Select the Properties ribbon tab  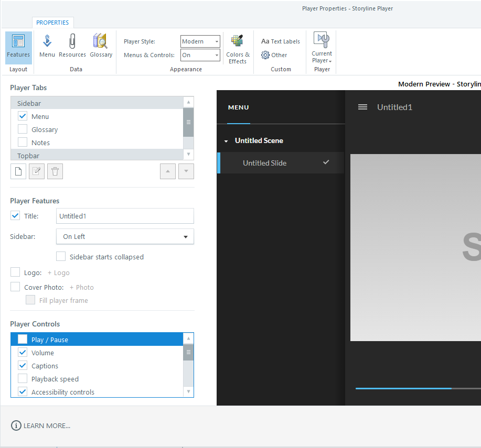pyautogui.click(x=52, y=23)
